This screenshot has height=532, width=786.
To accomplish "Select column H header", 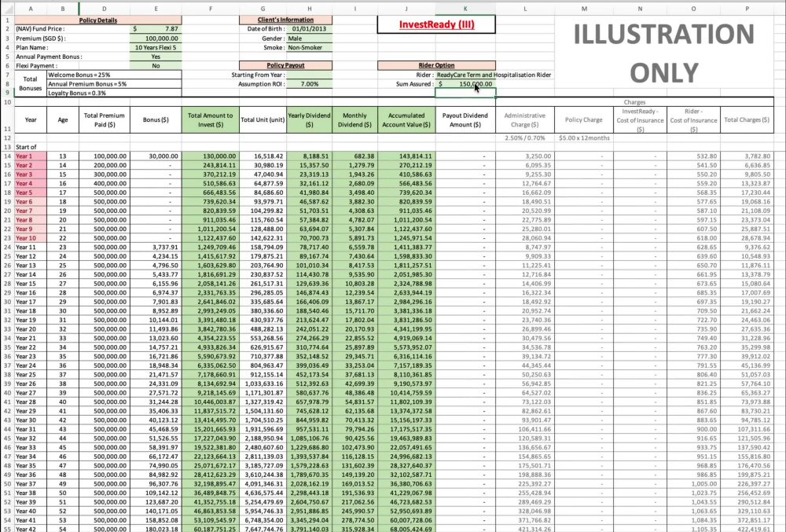I will (309, 9).
